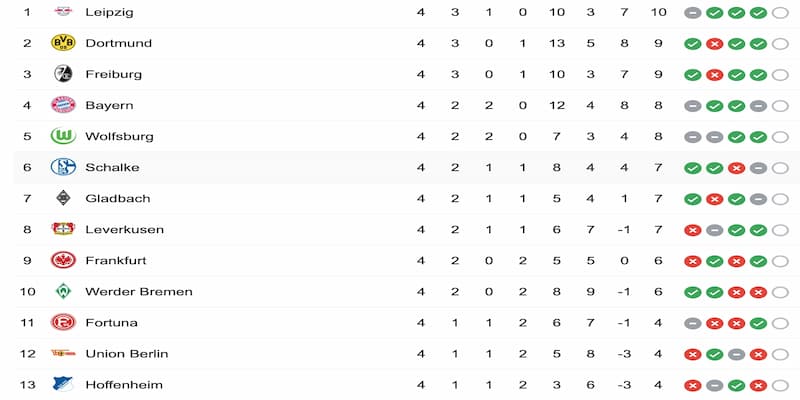Image resolution: width=800 pixels, height=400 pixels.
Task: Click Hoffenheim's green win form indicator
Action: pos(736,385)
